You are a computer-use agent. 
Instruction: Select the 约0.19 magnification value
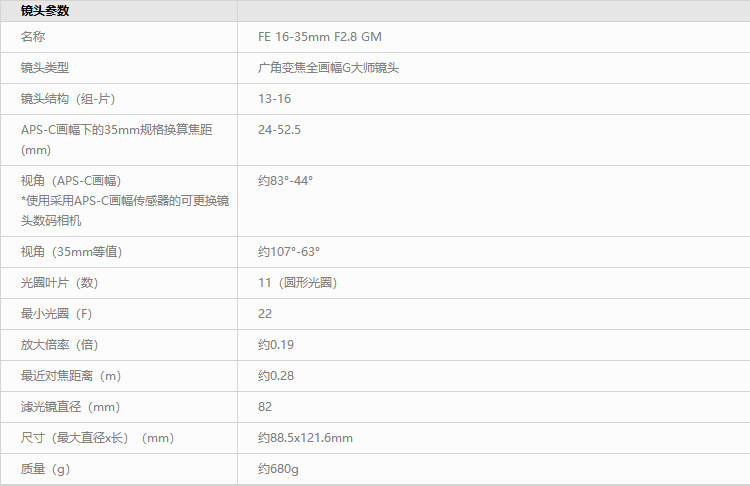(276, 345)
